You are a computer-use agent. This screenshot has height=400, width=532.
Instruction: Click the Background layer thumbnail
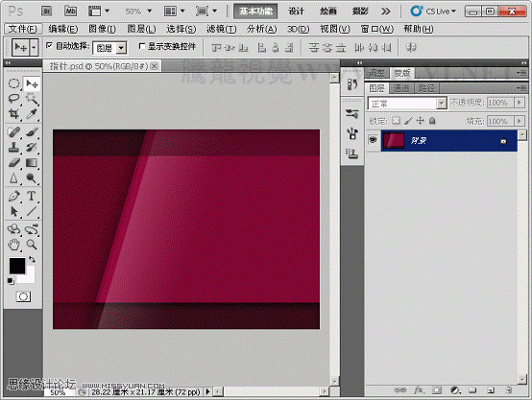point(394,140)
